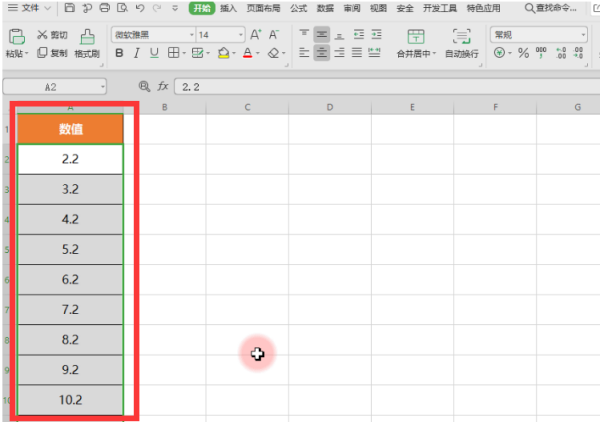Click the increase font size icon
The width and height of the screenshot is (600, 422).
(x=256, y=35)
